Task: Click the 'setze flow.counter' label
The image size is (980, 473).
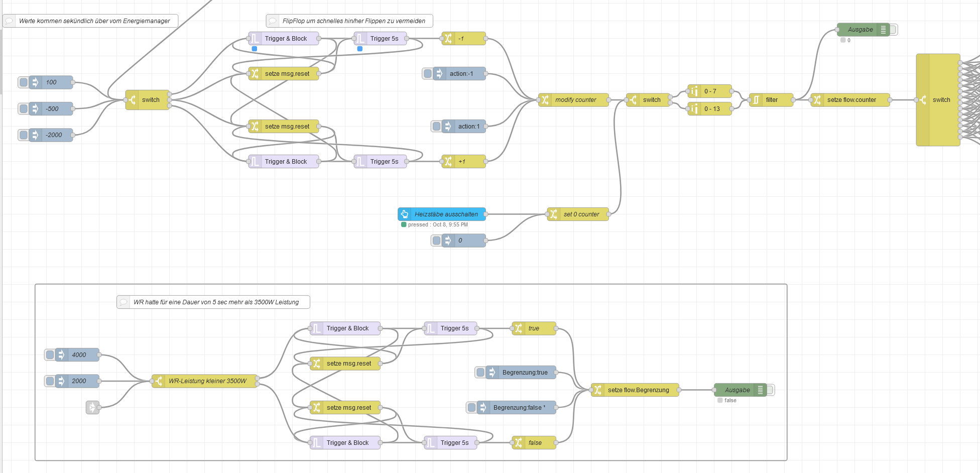Action: click(x=851, y=100)
